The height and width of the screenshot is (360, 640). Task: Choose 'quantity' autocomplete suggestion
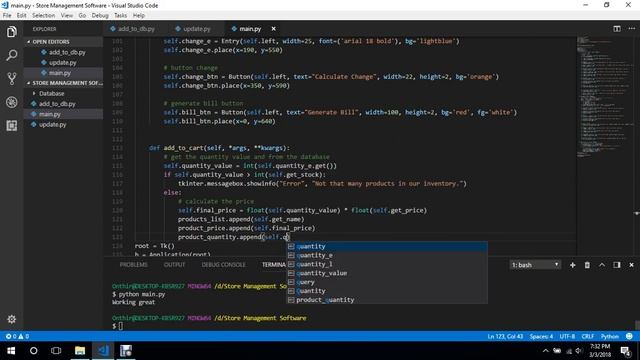click(x=387, y=246)
